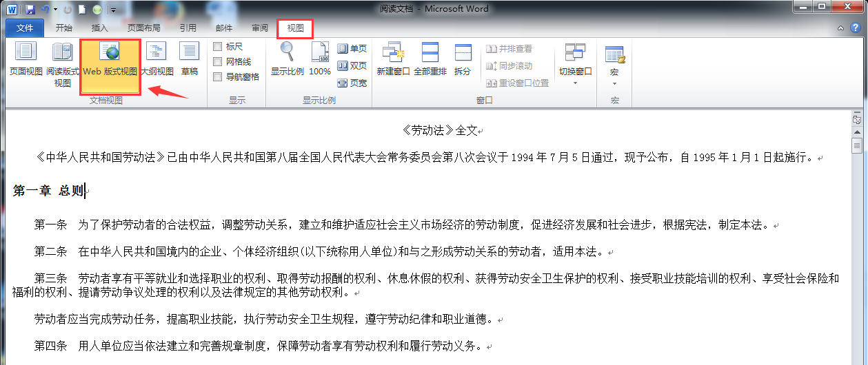Click the paragraph starting 第三条

click(426, 285)
